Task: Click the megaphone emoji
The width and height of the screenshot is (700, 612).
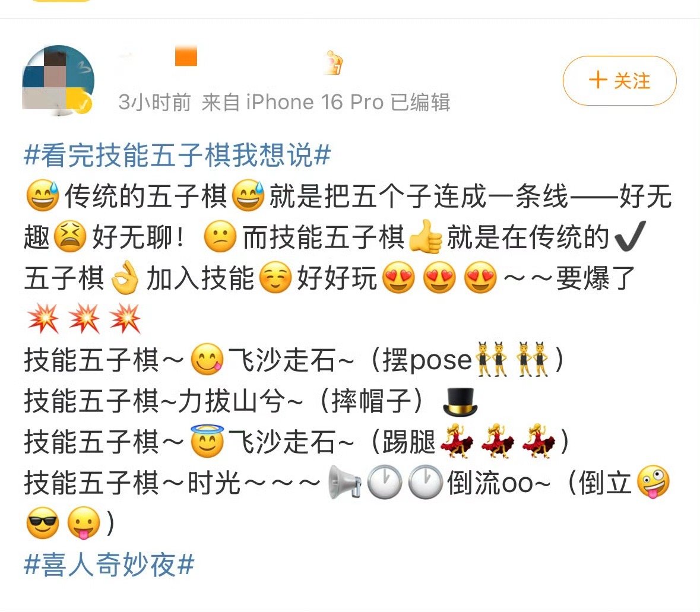Action: pyautogui.click(x=344, y=482)
